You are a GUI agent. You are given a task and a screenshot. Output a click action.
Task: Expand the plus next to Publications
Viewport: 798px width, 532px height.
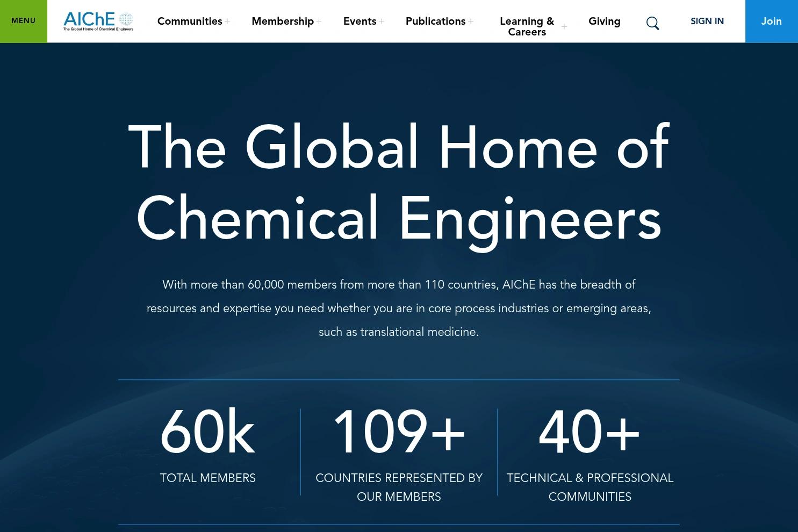(471, 21)
